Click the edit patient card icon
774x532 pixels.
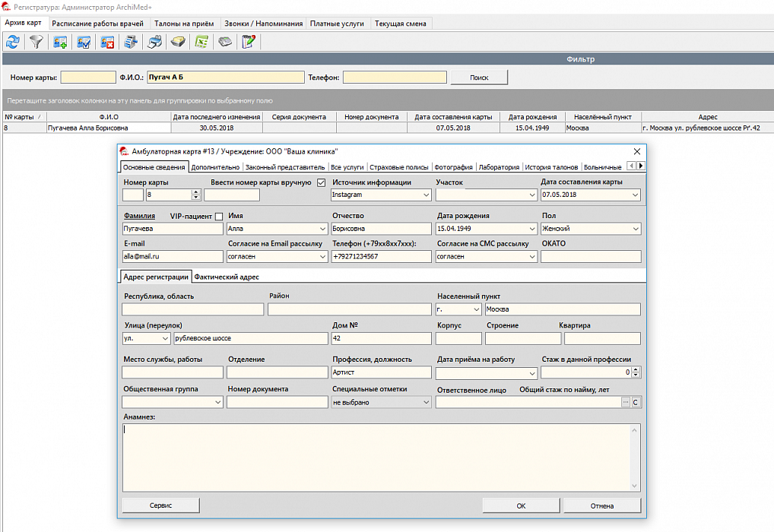(x=84, y=43)
